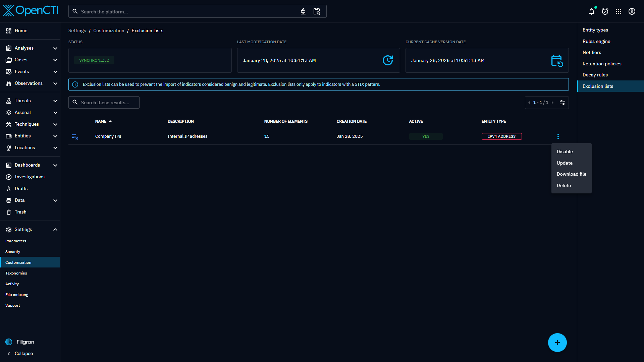644x362 pixels.
Task: Click the Company IPs row actions dots
Action: pyautogui.click(x=558, y=136)
